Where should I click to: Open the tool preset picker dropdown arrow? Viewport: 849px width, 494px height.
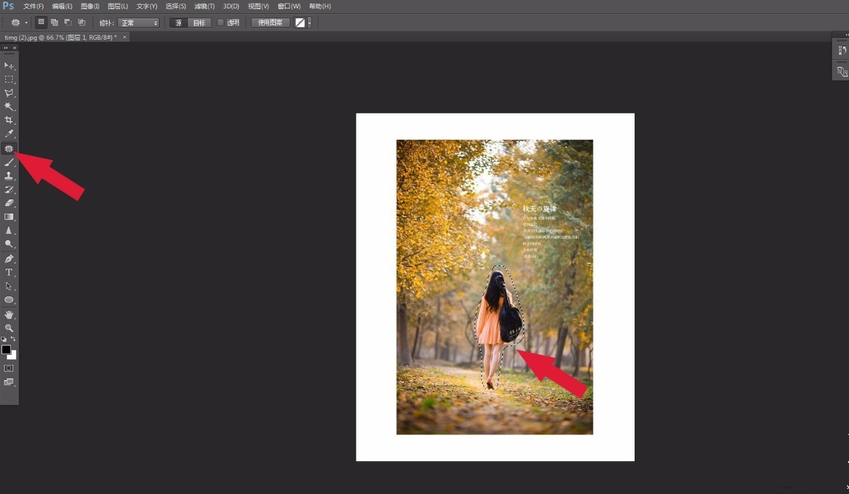[26, 22]
